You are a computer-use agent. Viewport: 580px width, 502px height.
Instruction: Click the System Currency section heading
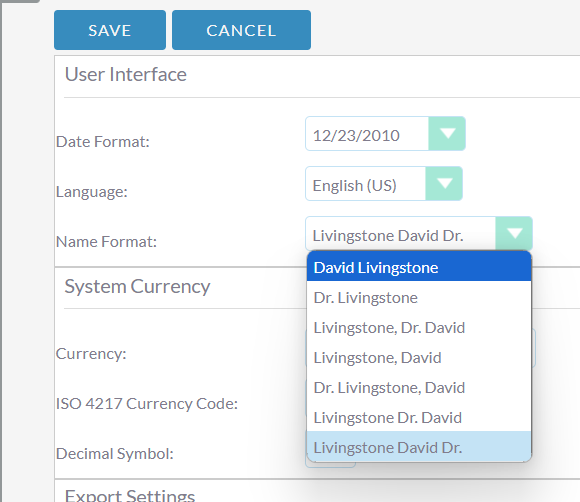point(137,287)
